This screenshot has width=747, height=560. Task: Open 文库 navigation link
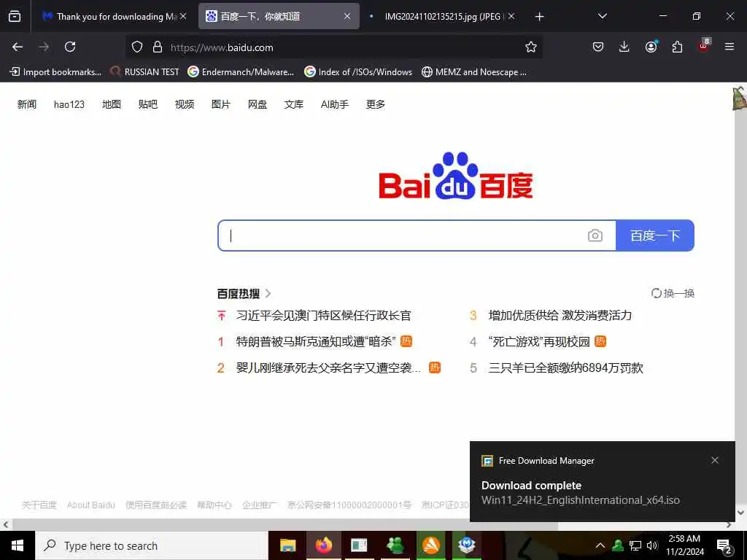pyautogui.click(x=293, y=104)
